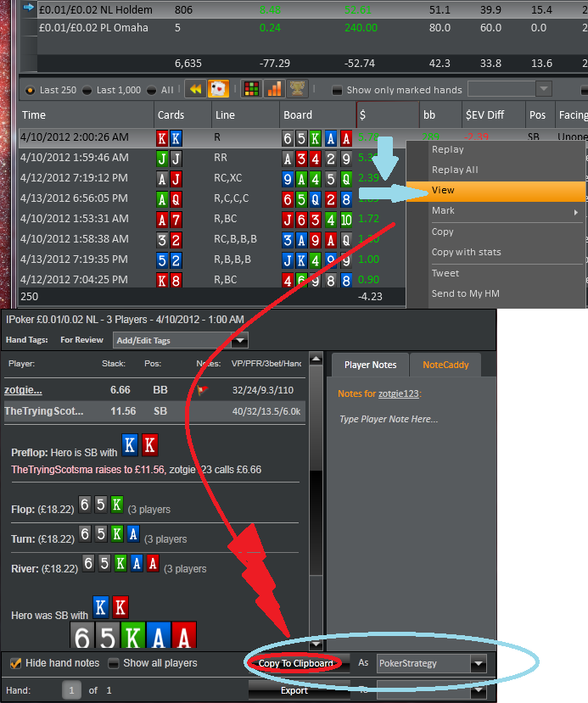Viewport: 588px width, 703px height.
Task: Sort by the $EV Diff column header
Action: pyautogui.click(x=493, y=114)
